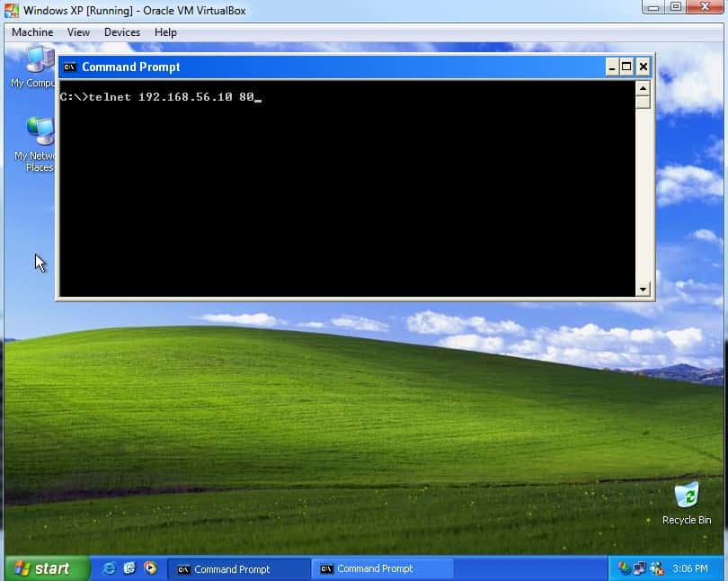Close the Command Prompt window

pyautogui.click(x=643, y=67)
